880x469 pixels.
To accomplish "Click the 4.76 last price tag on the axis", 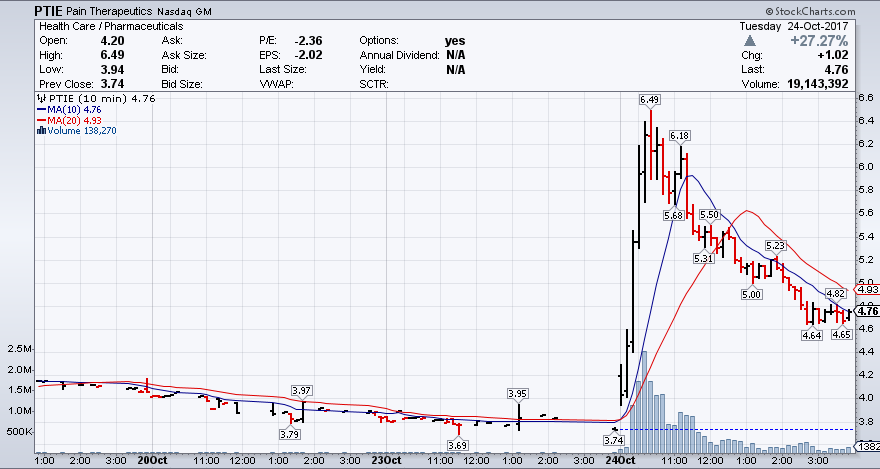I will [866, 312].
